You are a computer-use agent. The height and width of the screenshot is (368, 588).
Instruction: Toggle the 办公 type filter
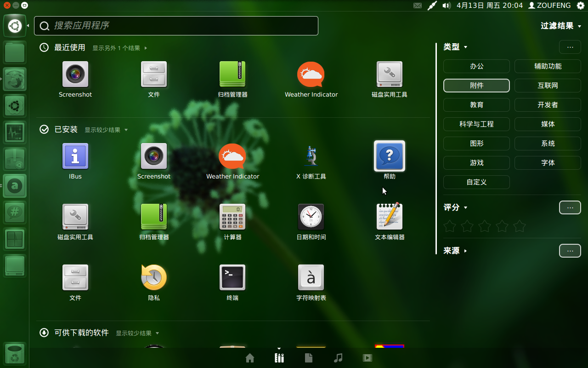tap(476, 66)
